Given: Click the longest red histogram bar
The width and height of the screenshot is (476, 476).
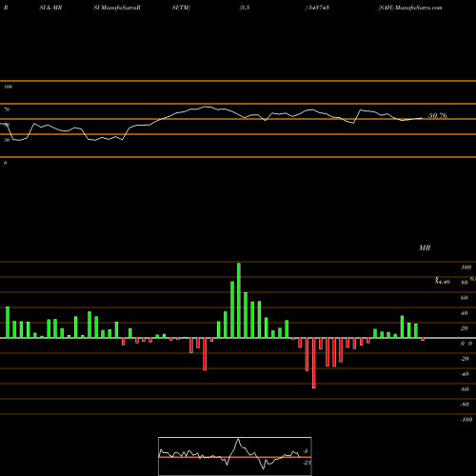Looking at the screenshot, I should pos(314,363).
